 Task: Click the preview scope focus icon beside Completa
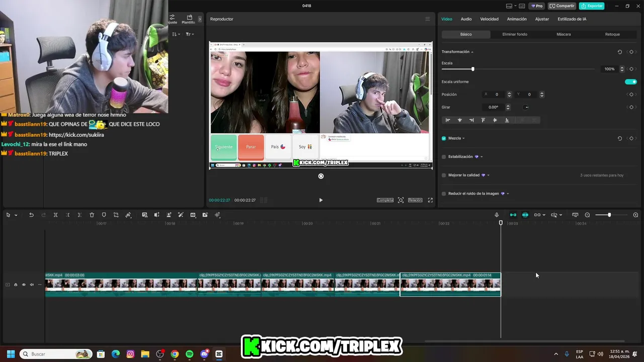click(x=401, y=200)
